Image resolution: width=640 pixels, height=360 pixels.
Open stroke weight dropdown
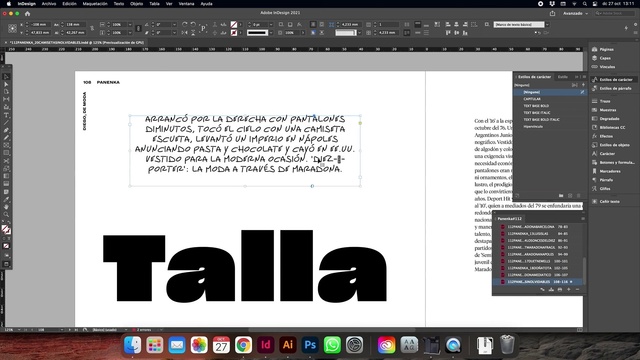pos(271,24)
